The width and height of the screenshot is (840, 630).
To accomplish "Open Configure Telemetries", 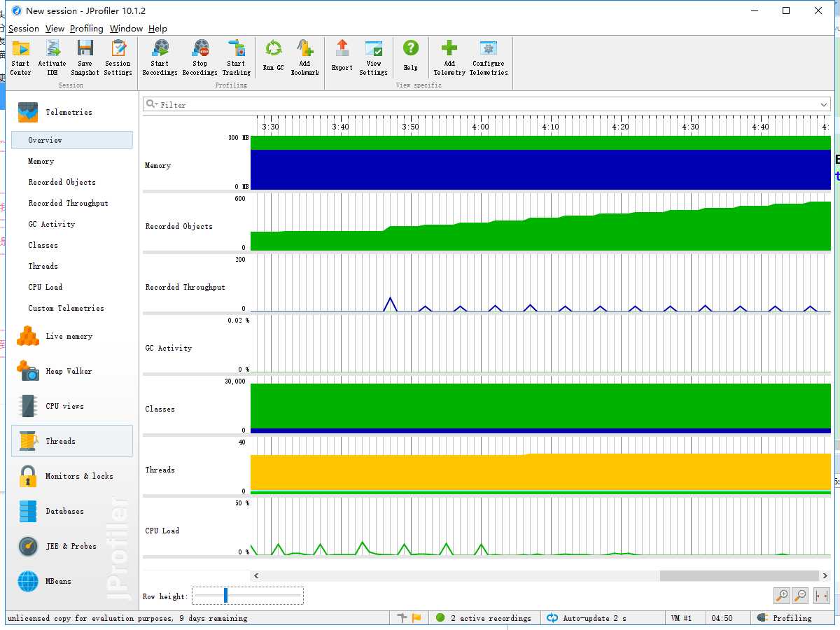I will pyautogui.click(x=489, y=57).
